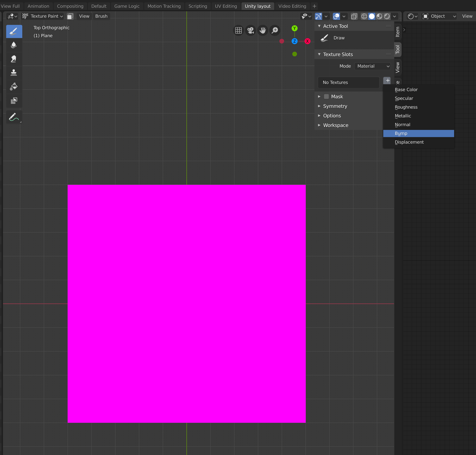
Task: Enable proportional editing in the header
Action: [336, 16]
